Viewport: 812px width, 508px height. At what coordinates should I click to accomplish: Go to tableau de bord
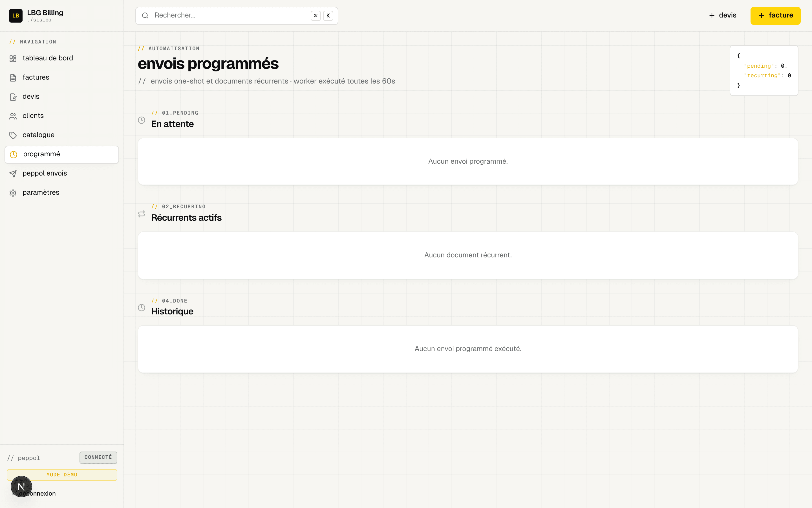62,58
